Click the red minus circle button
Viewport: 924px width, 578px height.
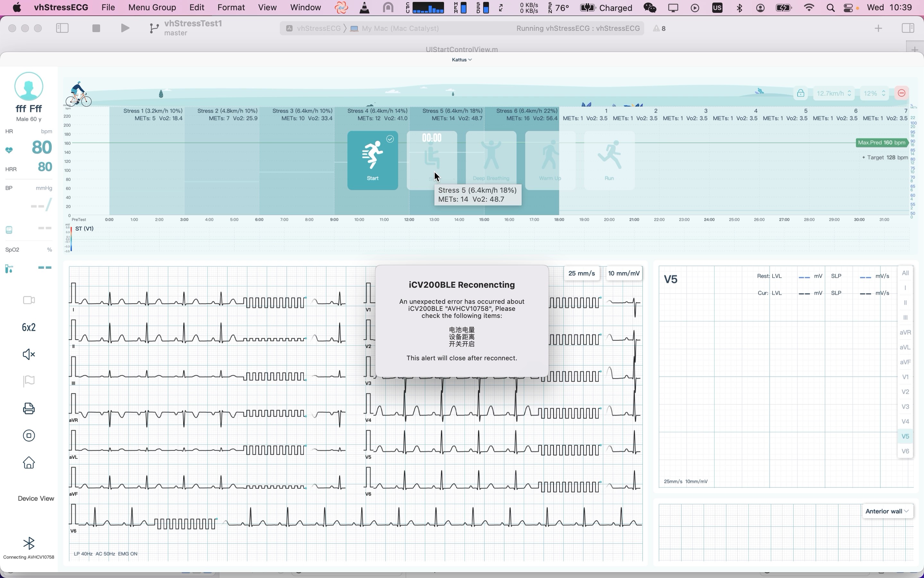902,93
